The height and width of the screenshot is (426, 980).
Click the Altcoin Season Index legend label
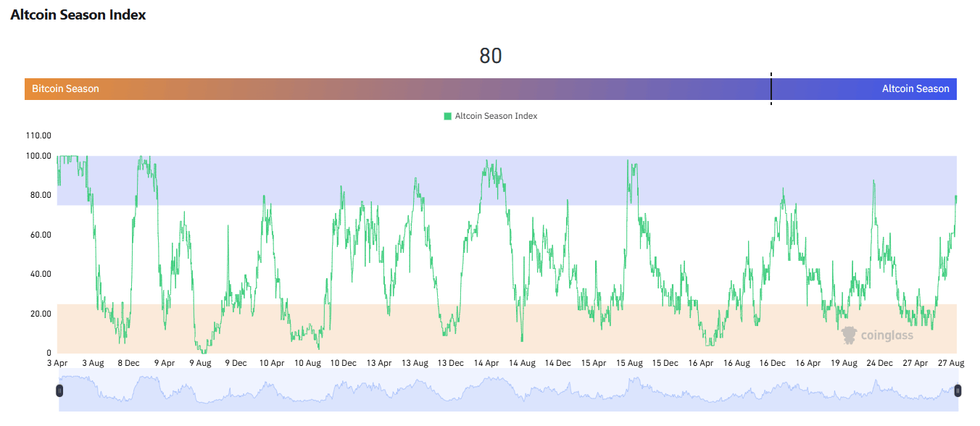(496, 116)
